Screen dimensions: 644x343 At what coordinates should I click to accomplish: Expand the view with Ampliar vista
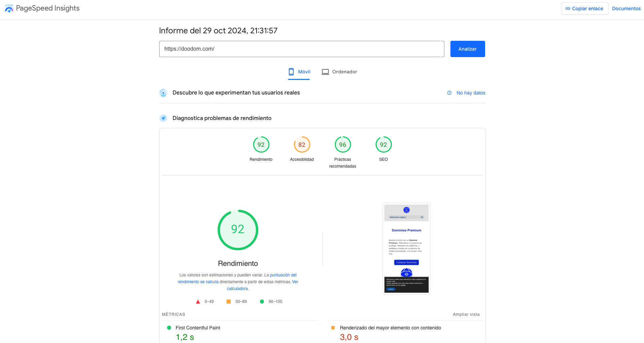(x=466, y=314)
